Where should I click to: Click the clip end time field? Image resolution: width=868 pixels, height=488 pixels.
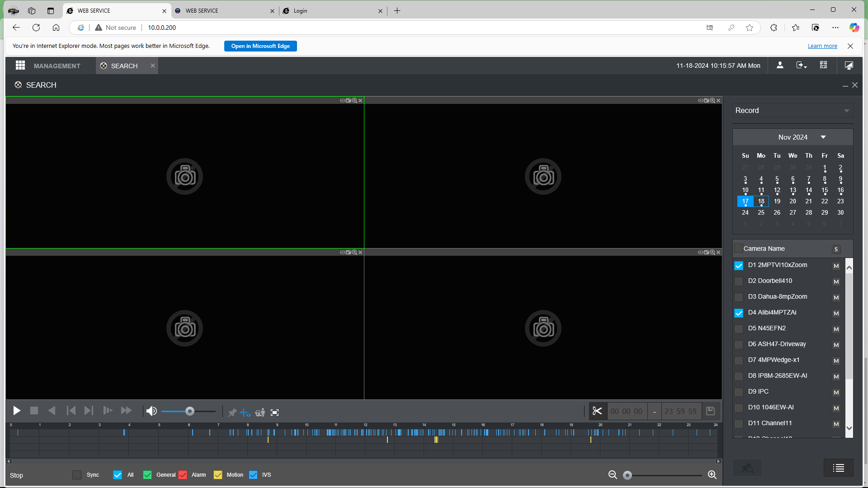tap(681, 412)
